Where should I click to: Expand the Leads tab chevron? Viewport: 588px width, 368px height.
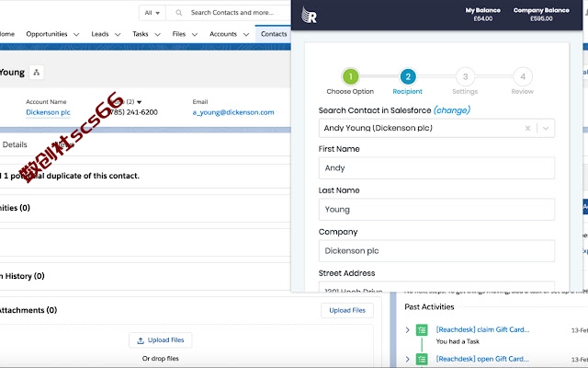[x=118, y=34]
